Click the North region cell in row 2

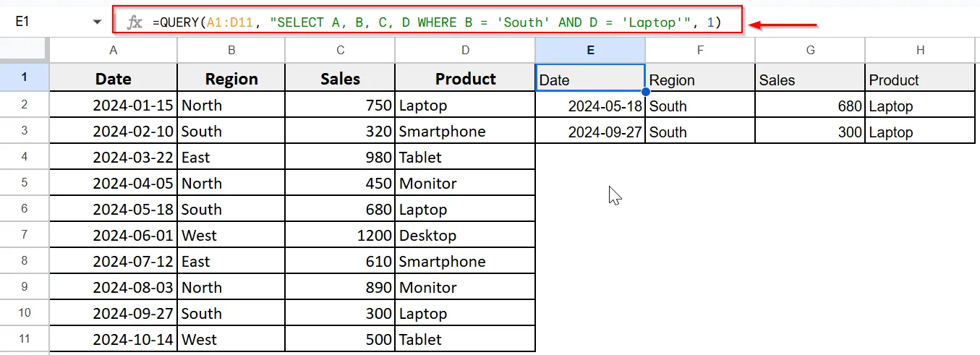pyautogui.click(x=231, y=105)
